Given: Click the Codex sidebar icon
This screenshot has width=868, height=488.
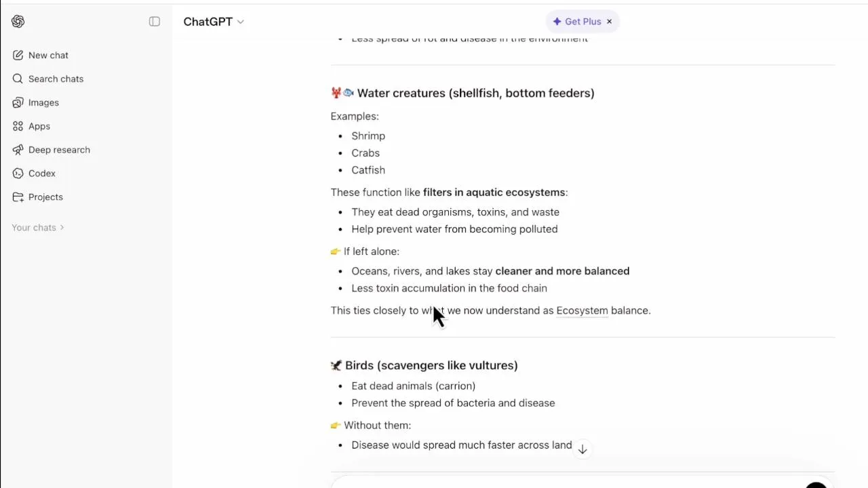Looking at the screenshot, I should coord(18,174).
